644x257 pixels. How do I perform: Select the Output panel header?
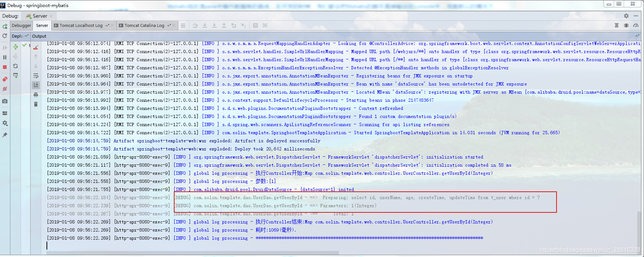(x=39, y=36)
